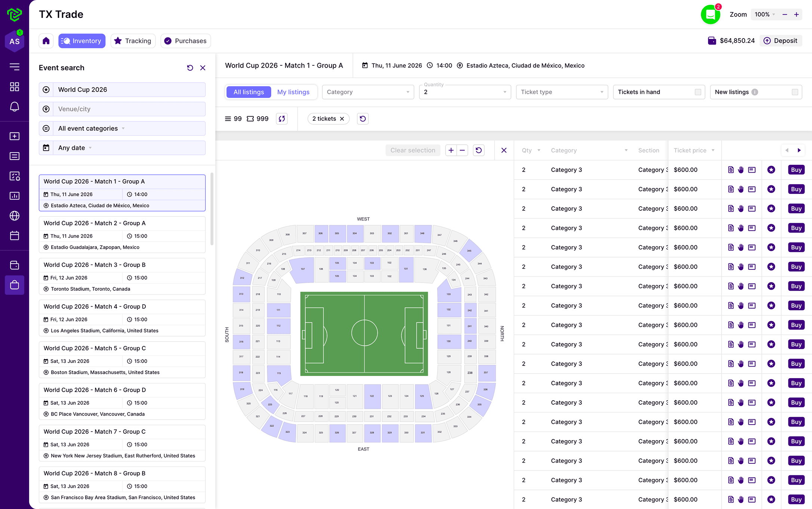Zoom out the stadium map
The height and width of the screenshot is (509, 812).
pos(462,150)
